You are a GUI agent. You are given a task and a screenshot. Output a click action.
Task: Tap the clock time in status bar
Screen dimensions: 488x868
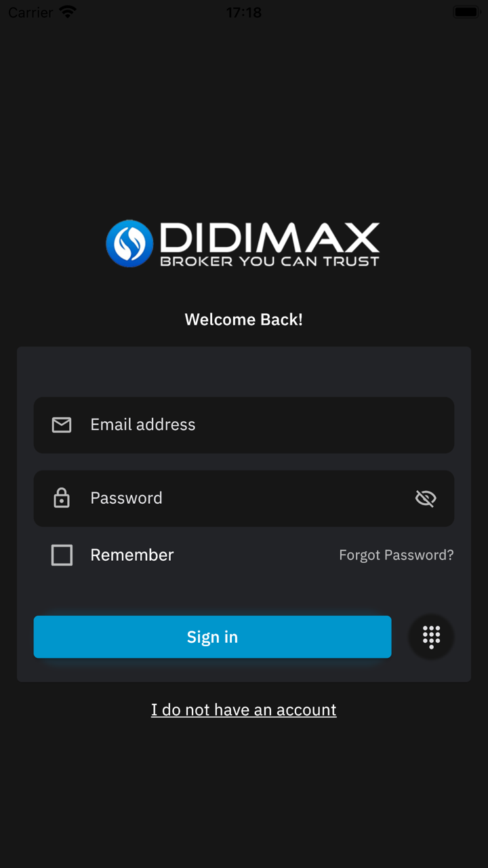click(x=244, y=12)
